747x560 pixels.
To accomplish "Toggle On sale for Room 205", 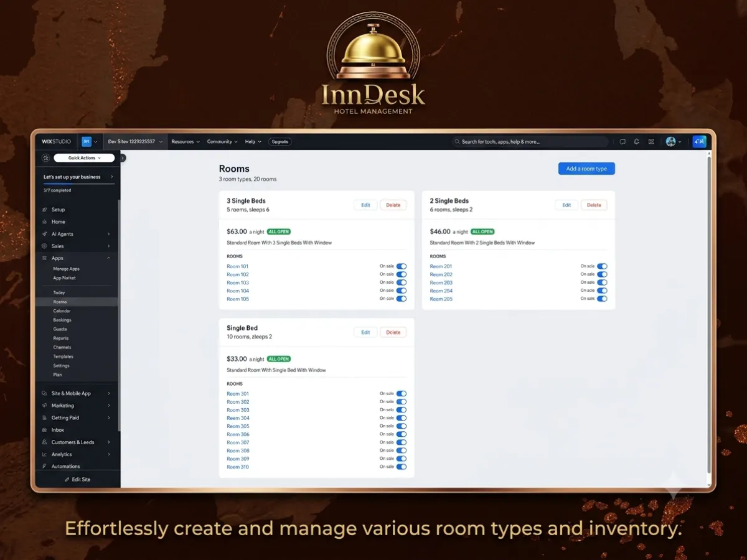I will pyautogui.click(x=602, y=299).
